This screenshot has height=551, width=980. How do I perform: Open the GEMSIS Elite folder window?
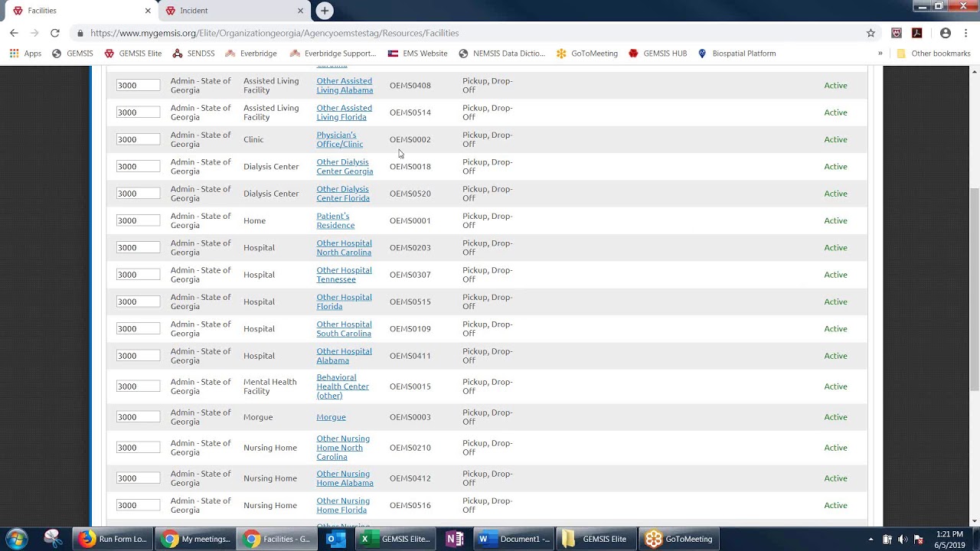tap(596, 539)
